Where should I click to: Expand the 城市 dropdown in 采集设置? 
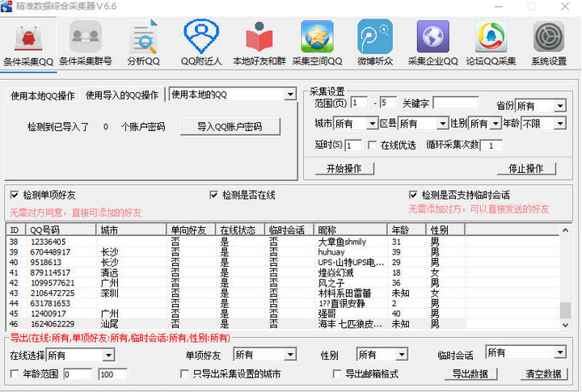[x=373, y=123]
